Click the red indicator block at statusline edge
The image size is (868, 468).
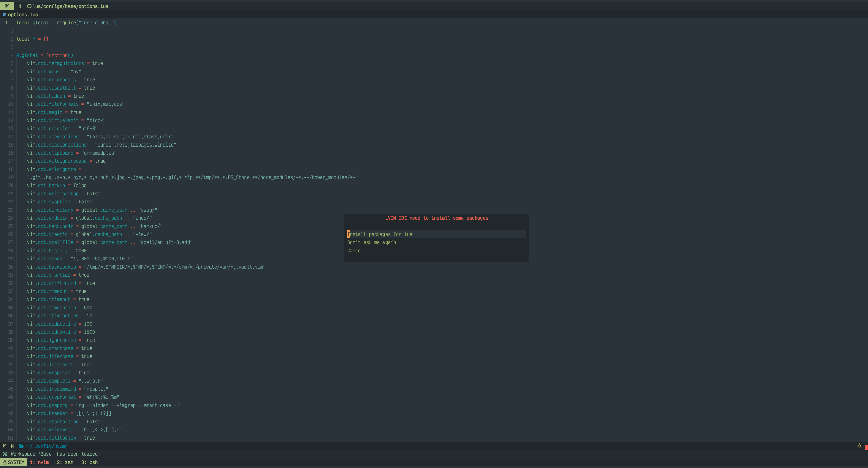click(866, 447)
